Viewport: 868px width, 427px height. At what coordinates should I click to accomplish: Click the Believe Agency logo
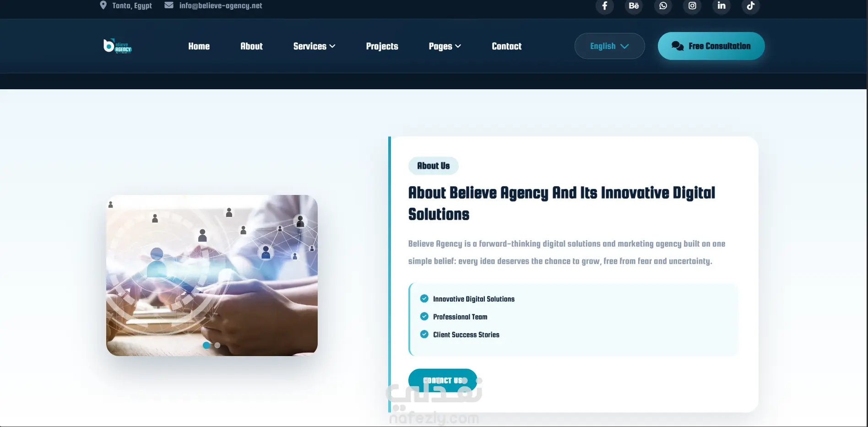click(118, 46)
